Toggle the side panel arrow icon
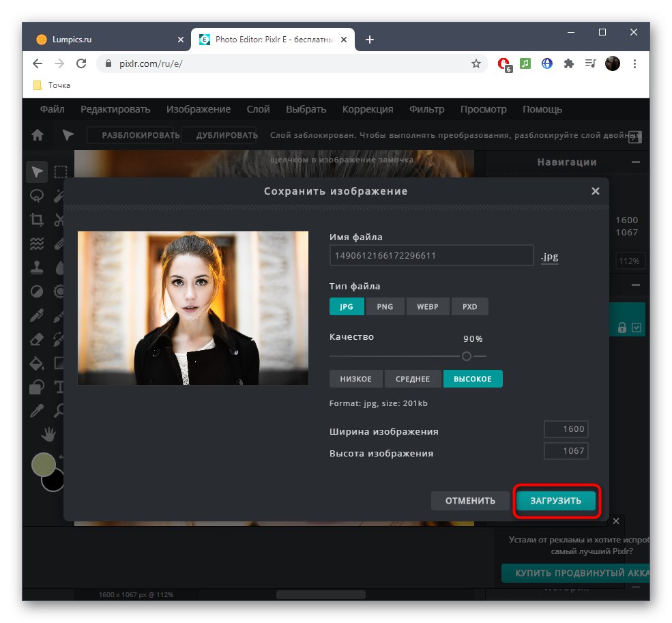 click(x=635, y=136)
